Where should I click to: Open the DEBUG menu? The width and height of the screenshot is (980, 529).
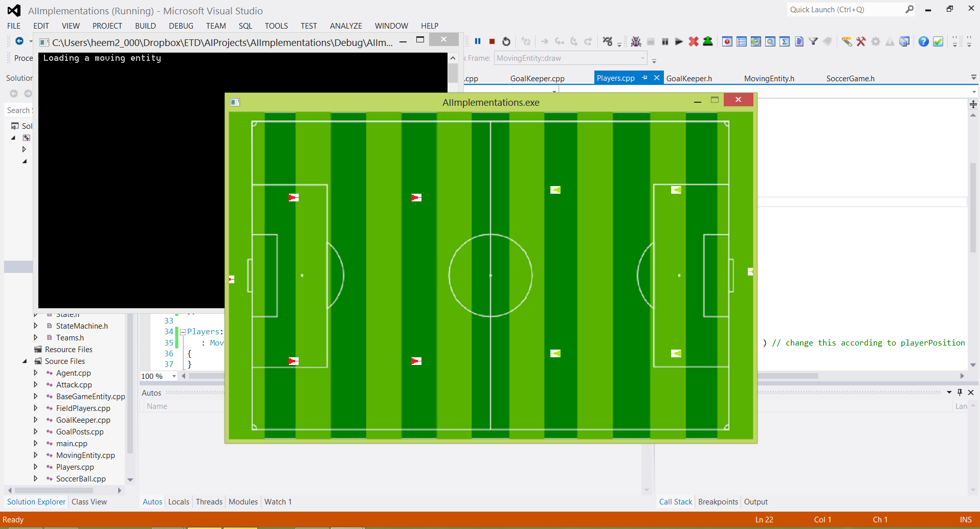click(x=181, y=26)
